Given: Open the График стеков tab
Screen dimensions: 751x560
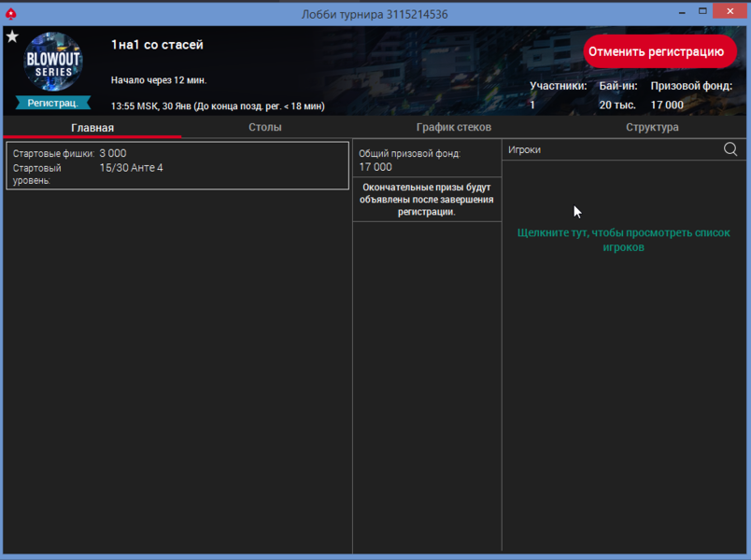Looking at the screenshot, I should click(x=453, y=127).
